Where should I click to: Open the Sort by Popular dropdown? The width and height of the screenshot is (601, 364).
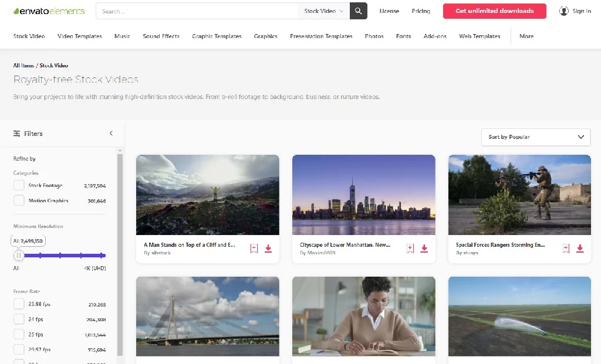coord(536,137)
